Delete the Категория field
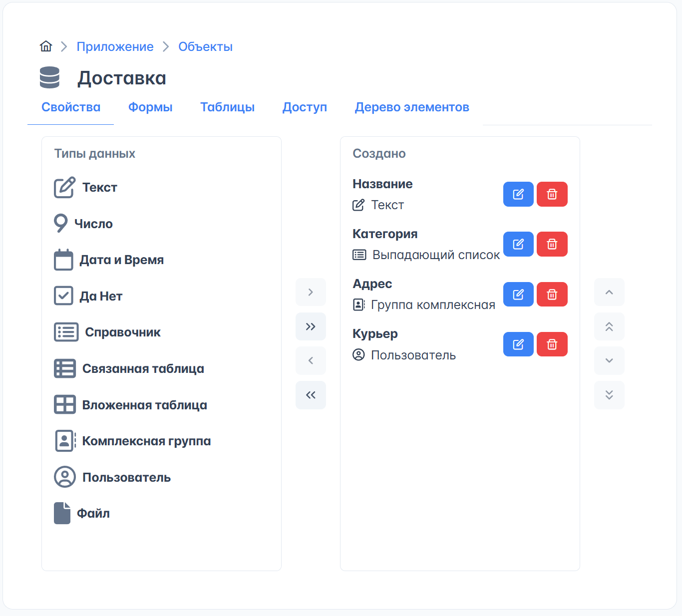 pos(552,244)
